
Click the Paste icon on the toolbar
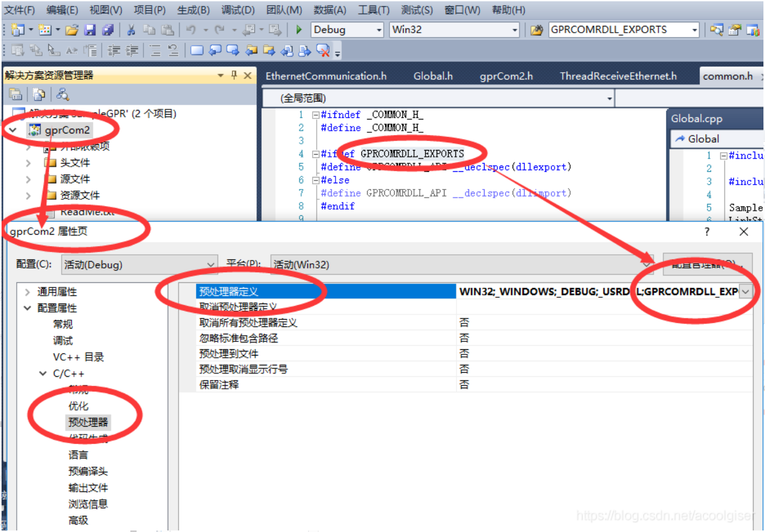coord(167,30)
